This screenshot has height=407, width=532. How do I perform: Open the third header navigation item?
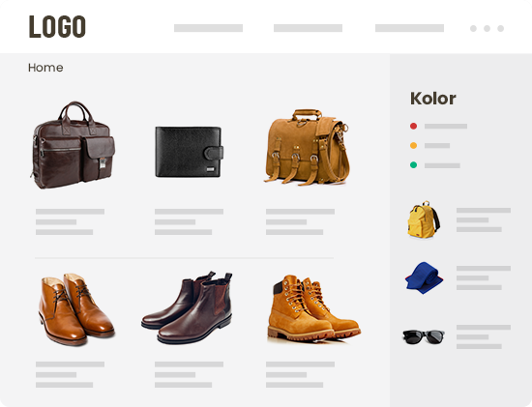click(409, 28)
